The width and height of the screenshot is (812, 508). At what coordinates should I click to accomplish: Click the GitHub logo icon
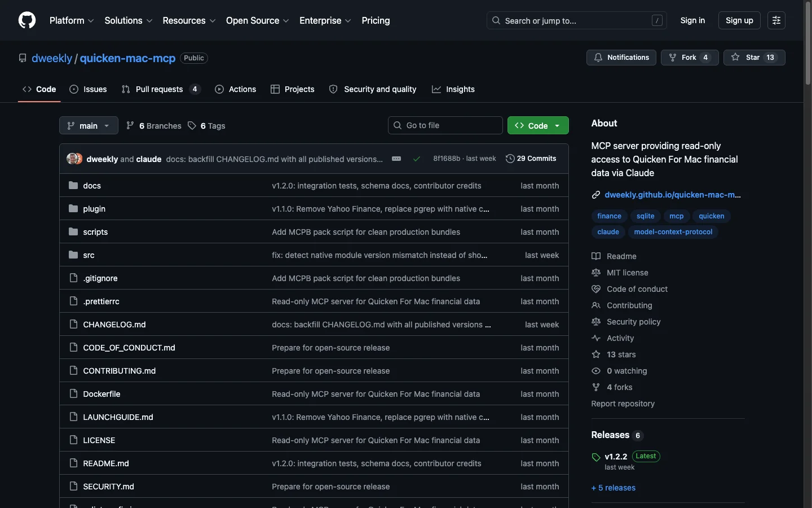pos(27,20)
